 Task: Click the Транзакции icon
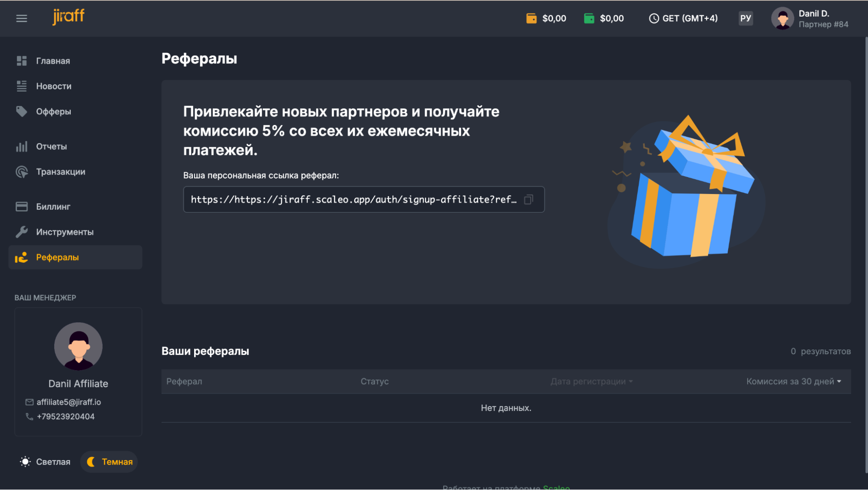[22, 172]
